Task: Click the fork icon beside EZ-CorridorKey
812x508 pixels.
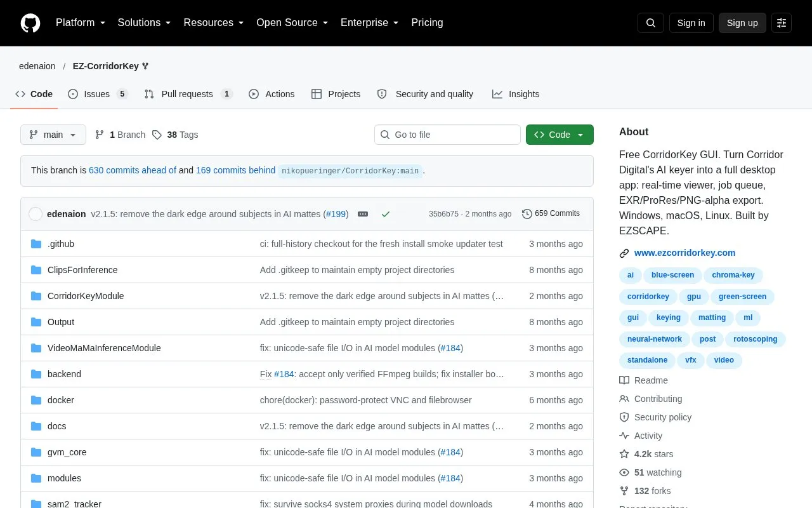Action: pyautogui.click(x=145, y=66)
